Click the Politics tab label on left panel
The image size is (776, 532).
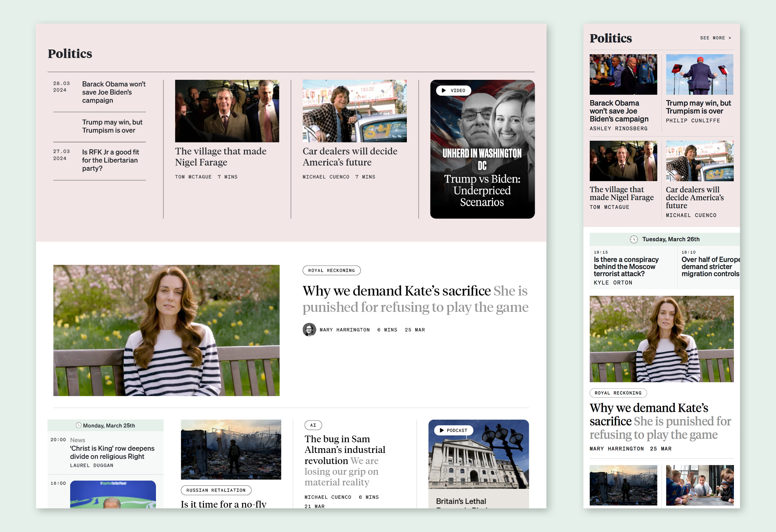[69, 53]
